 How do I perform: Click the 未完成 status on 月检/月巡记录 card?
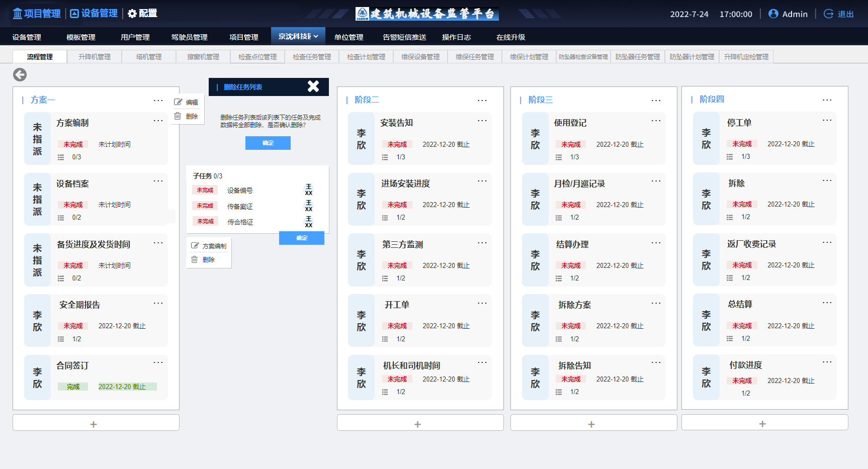pyautogui.click(x=571, y=205)
